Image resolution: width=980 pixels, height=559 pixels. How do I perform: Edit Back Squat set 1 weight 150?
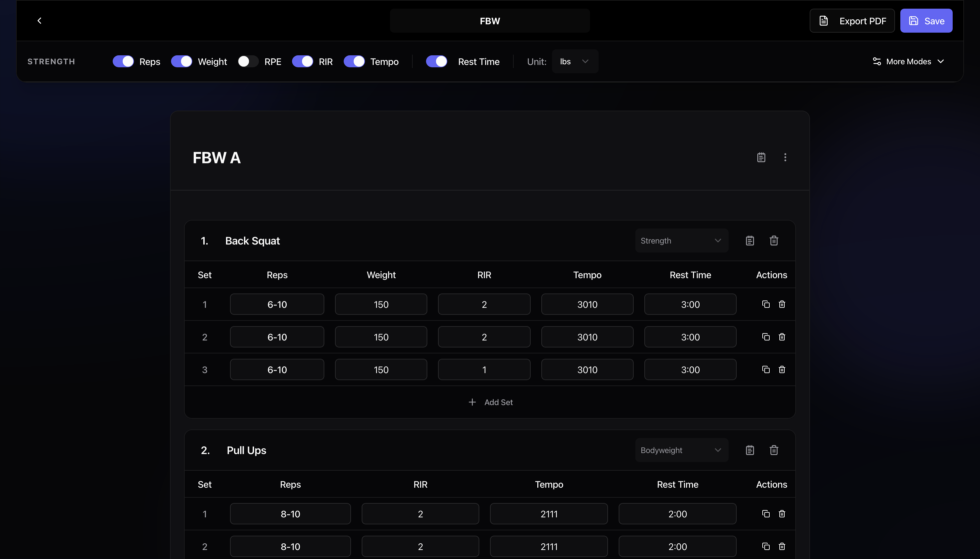pos(381,304)
